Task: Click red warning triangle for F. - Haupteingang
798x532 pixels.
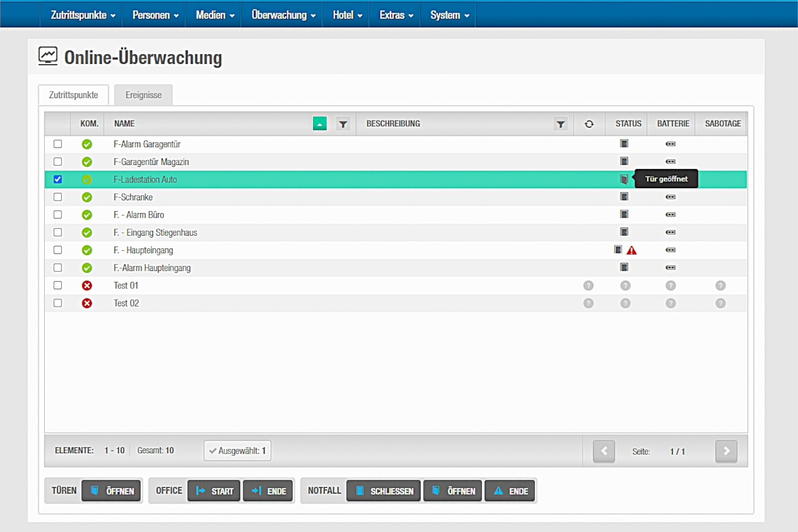Action: tap(631, 250)
